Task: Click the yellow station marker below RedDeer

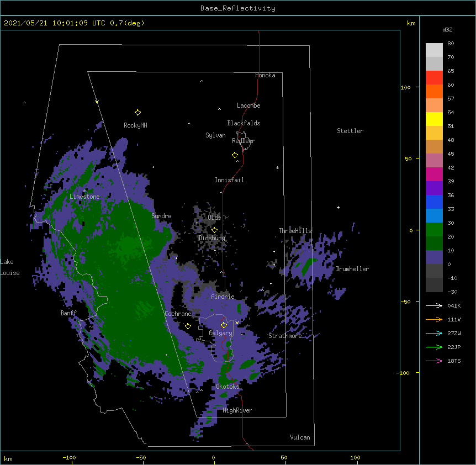Action: click(x=235, y=155)
